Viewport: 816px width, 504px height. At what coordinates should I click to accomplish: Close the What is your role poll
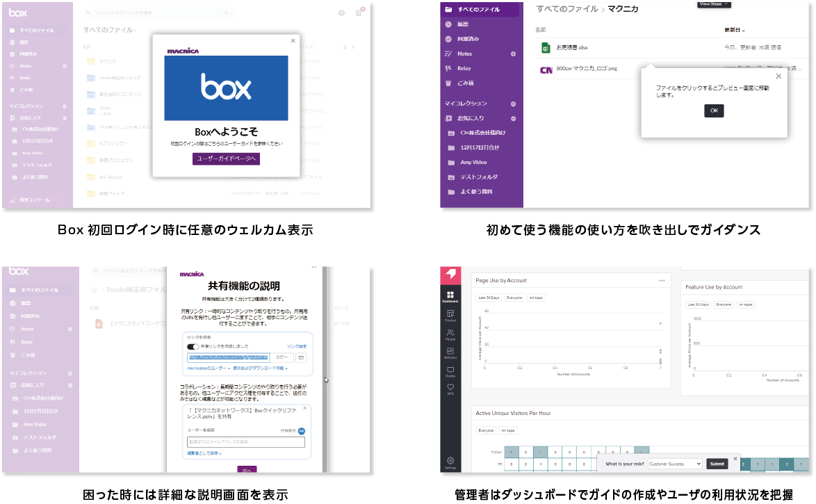(735, 459)
